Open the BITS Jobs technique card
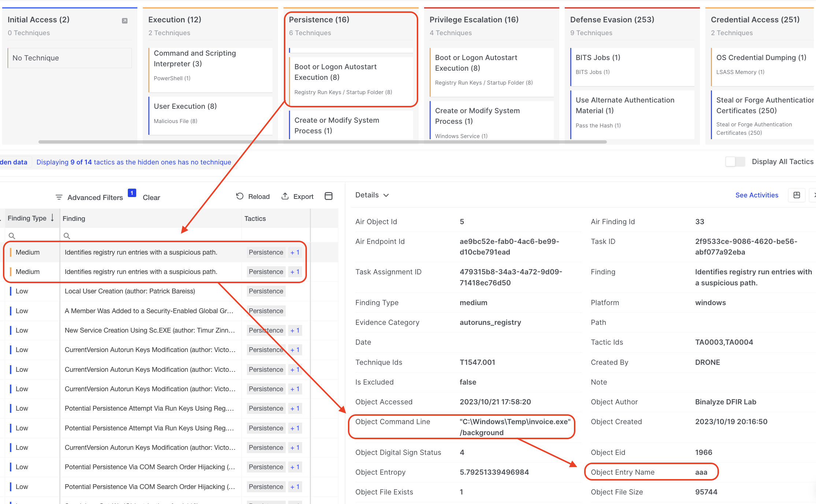The image size is (816, 504). point(598,58)
